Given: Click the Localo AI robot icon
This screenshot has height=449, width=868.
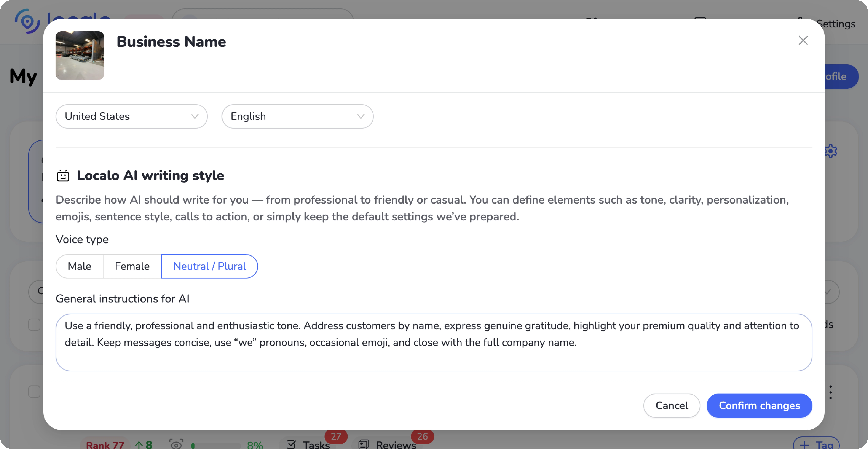Looking at the screenshot, I should click(63, 175).
